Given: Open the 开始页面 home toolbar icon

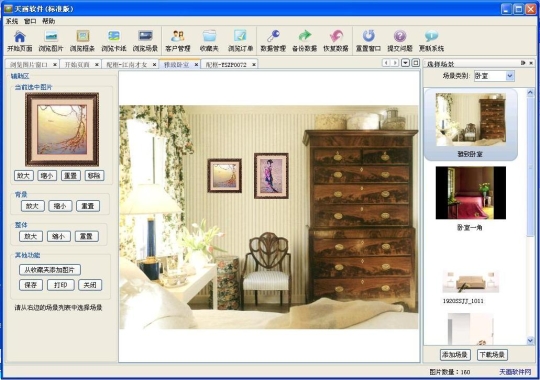Looking at the screenshot, I should 20,41.
